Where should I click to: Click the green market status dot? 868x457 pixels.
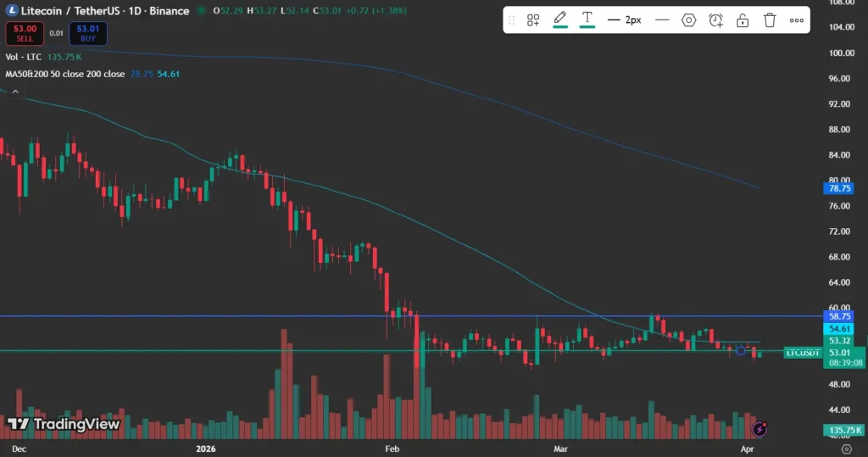point(202,10)
